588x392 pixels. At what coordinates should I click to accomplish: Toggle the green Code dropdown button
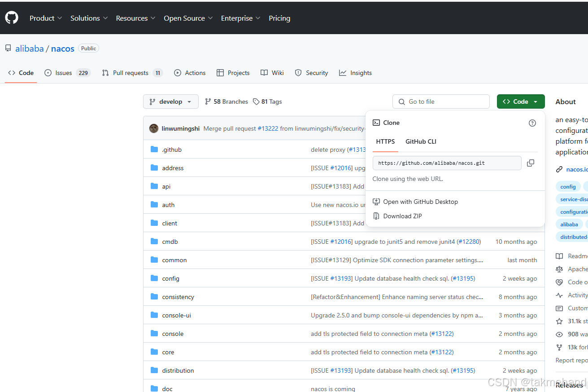coord(521,101)
